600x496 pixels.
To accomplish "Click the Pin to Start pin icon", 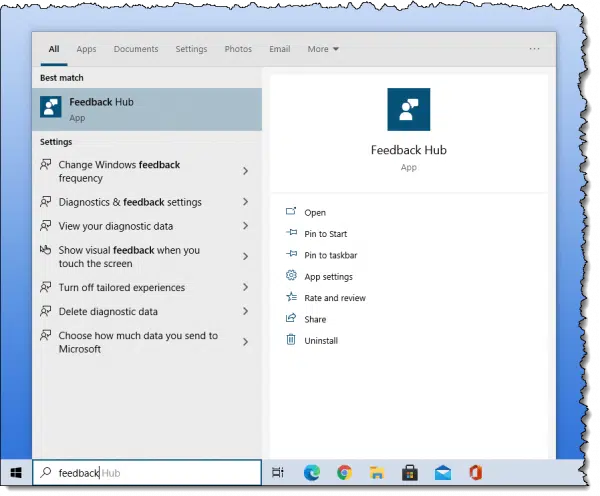I will pyautogui.click(x=291, y=232).
